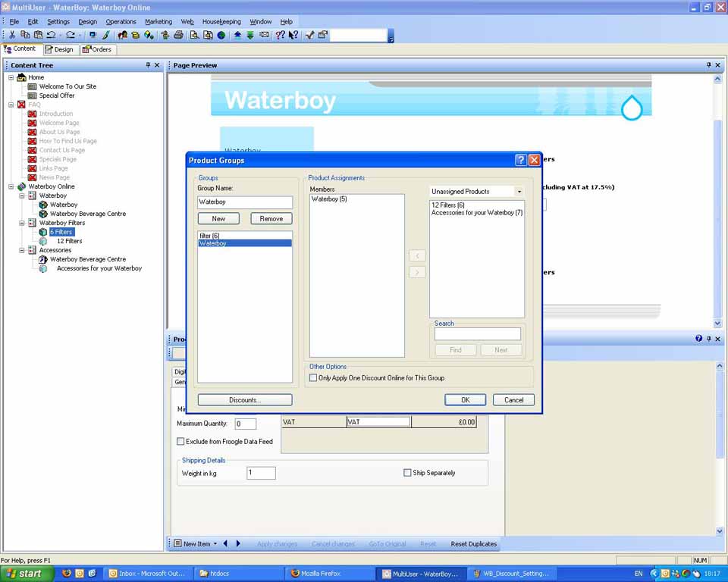The width and height of the screenshot is (728, 582).
Task: Click the Print icon in the toolbar
Action: tap(178, 35)
